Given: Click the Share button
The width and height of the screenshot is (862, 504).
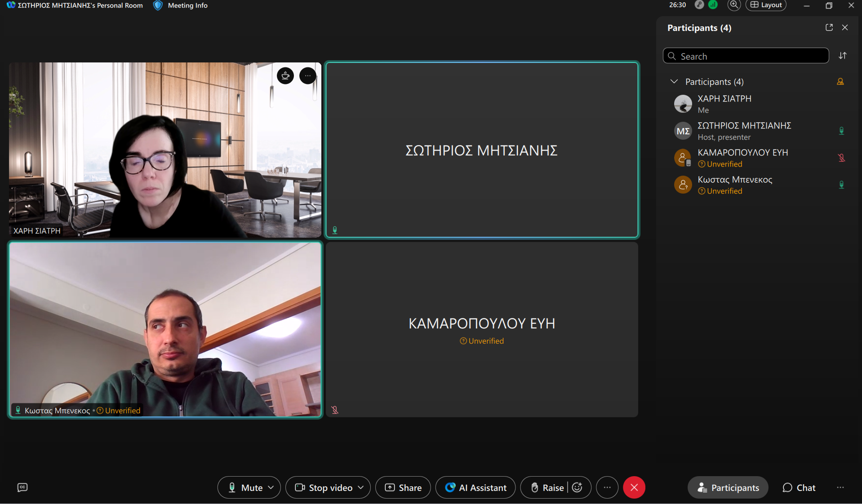Looking at the screenshot, I should (x=403, y=487).
